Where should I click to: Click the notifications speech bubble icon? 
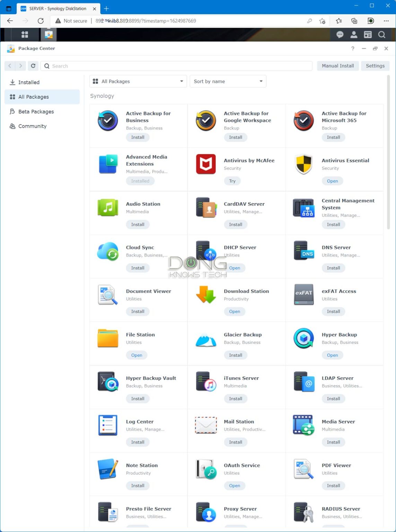[x=340, y=35]
